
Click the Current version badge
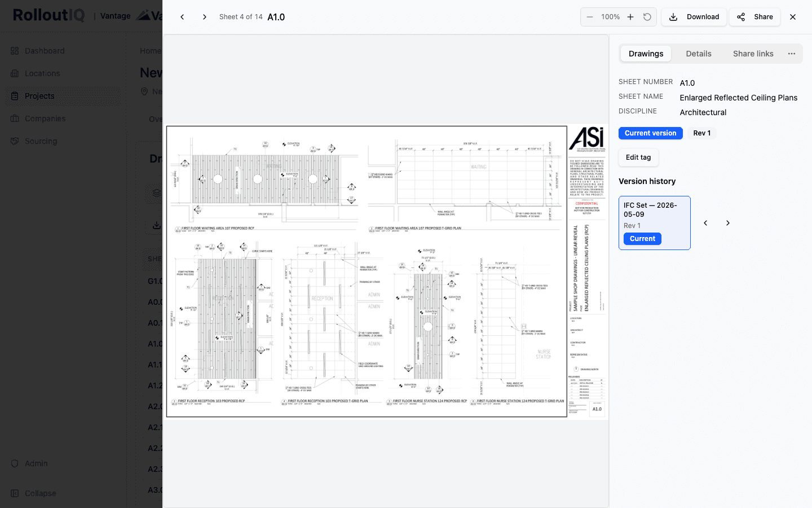651,133
